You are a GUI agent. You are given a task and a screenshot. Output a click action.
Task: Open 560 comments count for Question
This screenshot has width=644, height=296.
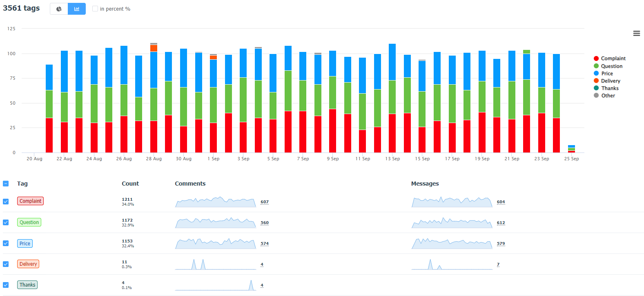265,223
